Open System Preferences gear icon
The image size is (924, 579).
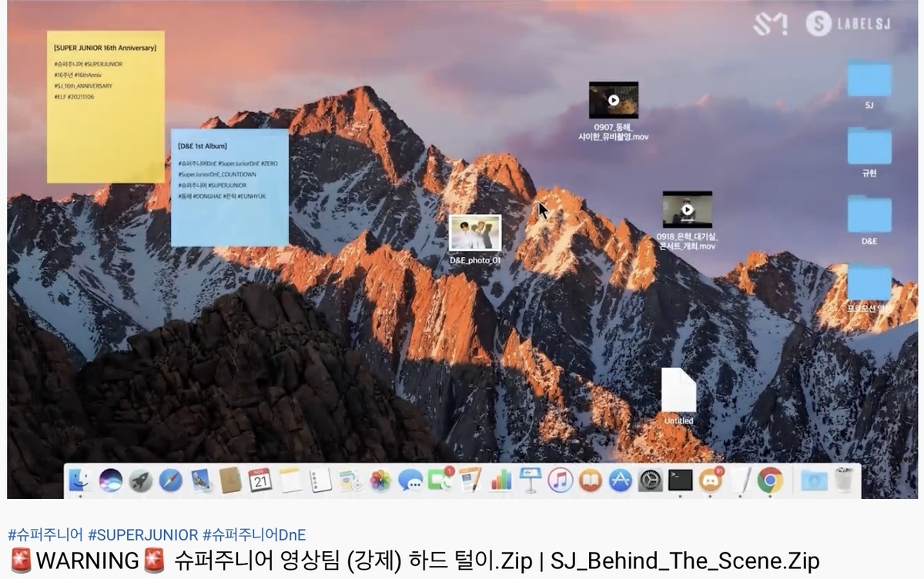coord(650,480)
